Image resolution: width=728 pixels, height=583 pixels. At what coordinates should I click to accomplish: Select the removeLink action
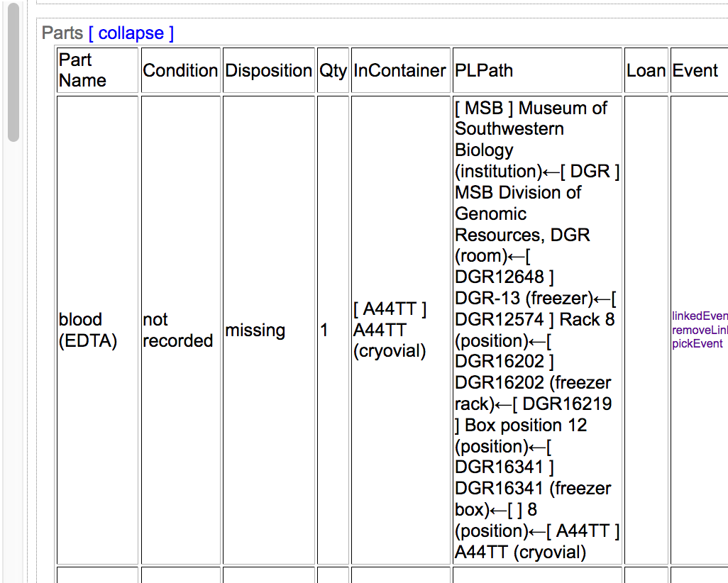click(700, 330)
